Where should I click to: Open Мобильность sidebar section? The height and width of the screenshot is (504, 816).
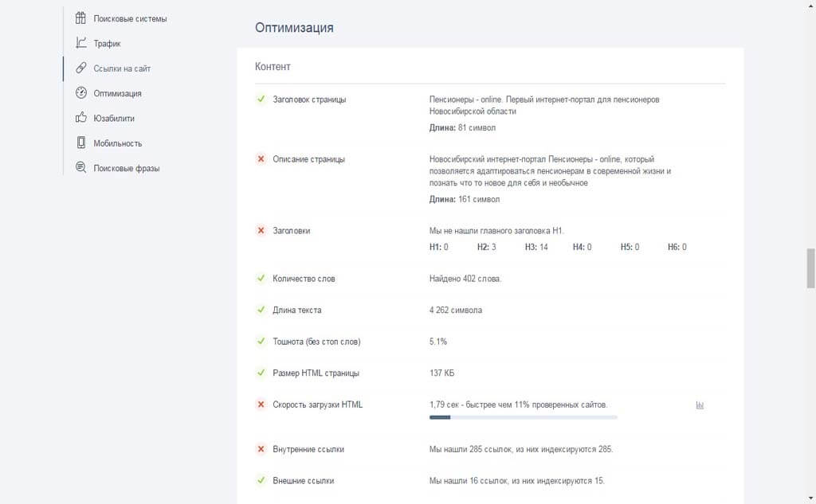pos(117,143)
